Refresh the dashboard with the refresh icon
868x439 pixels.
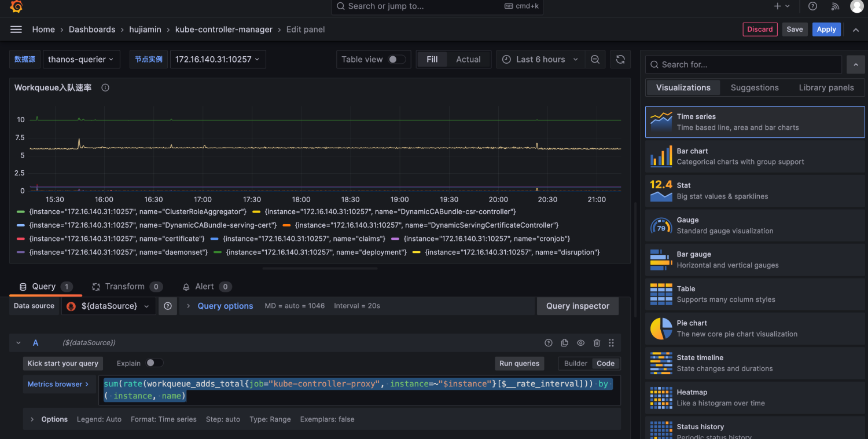620,60
